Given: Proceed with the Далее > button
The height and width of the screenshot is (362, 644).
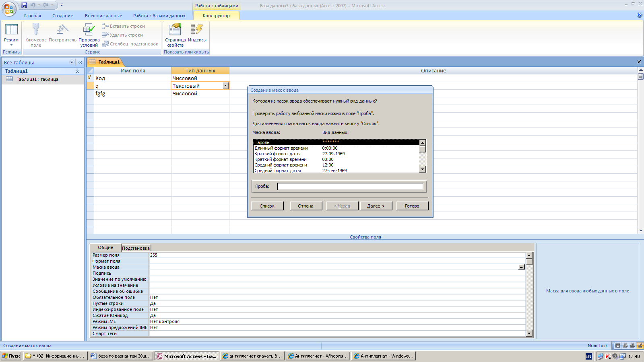Looking at the screenshot, I should 376,206.
